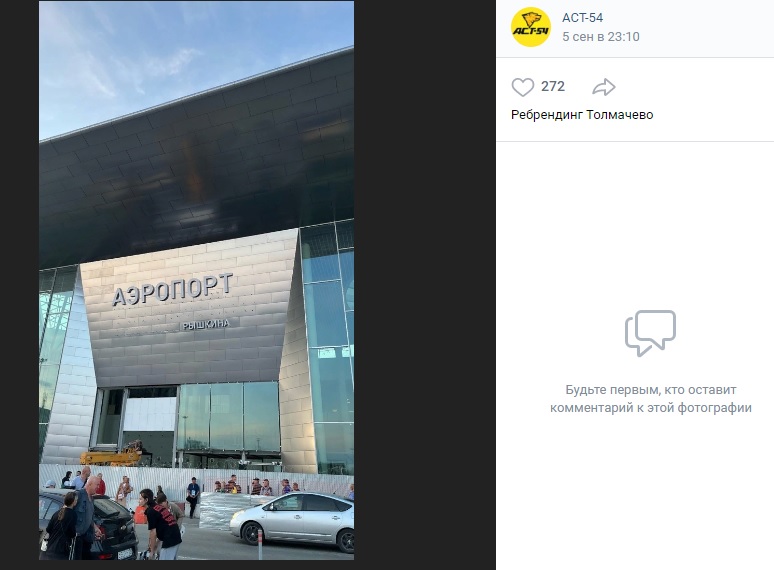Click the 272 likes counter

coord(552,86)
